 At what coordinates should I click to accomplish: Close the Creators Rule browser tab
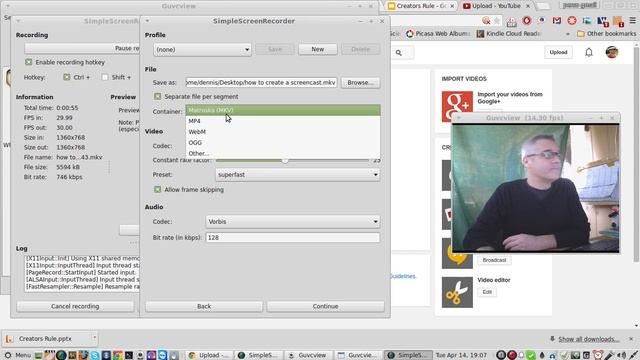452,6
